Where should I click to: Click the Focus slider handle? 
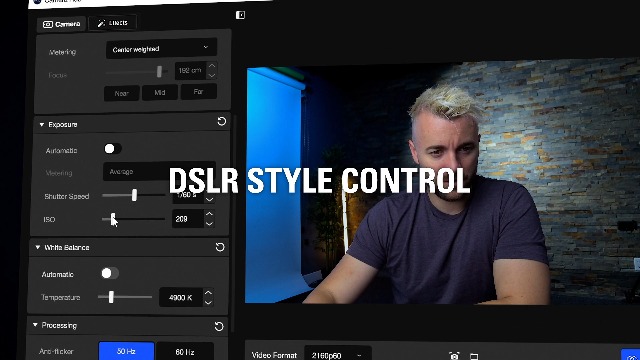pyautogui.click(x=159, y=72)
